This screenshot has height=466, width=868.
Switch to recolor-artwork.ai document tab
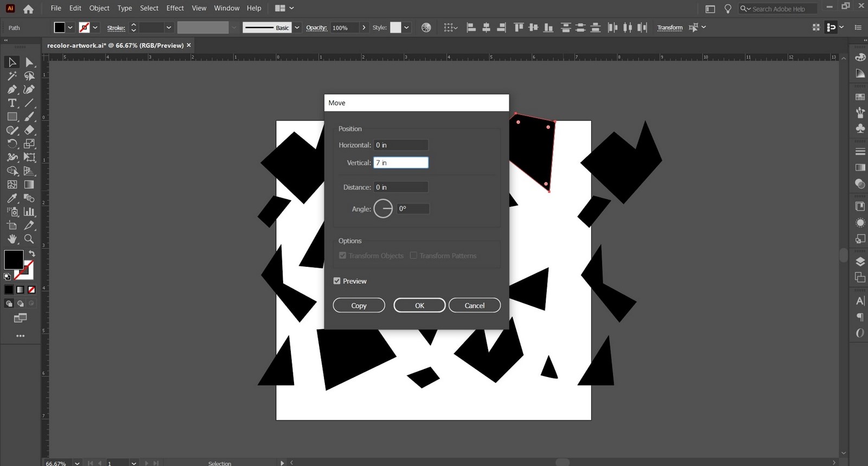(x=115, y=46)
